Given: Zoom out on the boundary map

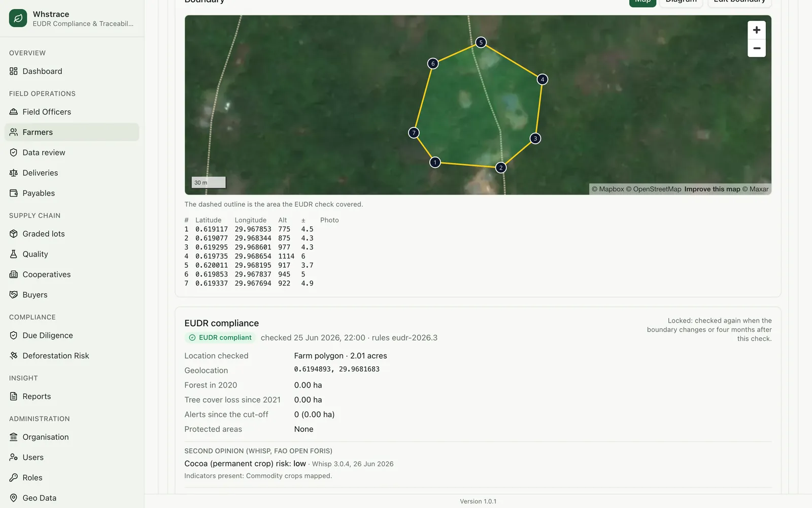Looking at the screenshot, I should click(757, 48).
